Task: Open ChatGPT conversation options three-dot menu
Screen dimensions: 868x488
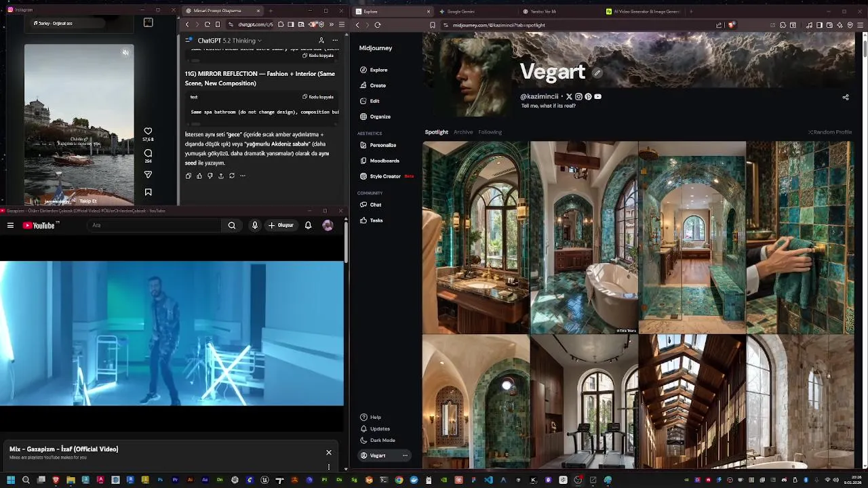Action: click(335, 41)
